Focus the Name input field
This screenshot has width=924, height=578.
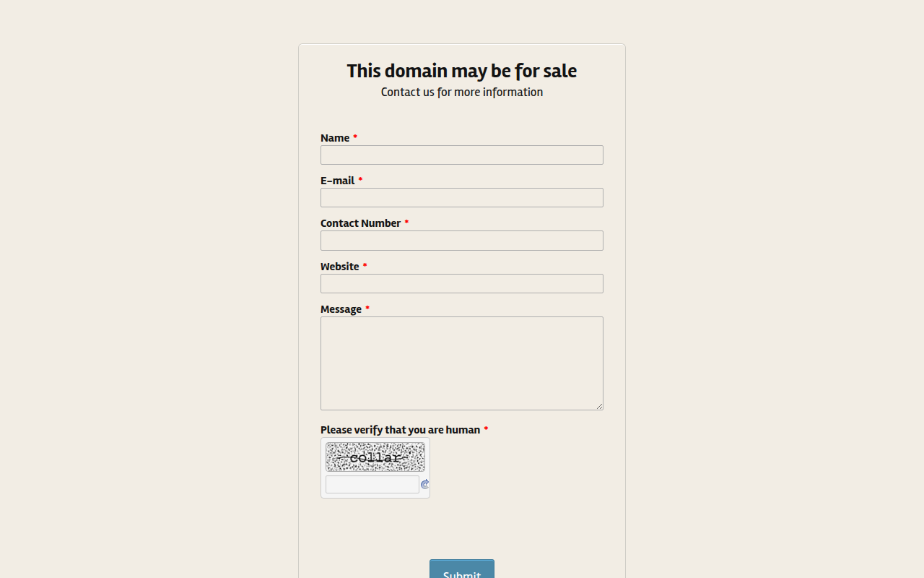(x=462, y=155)
